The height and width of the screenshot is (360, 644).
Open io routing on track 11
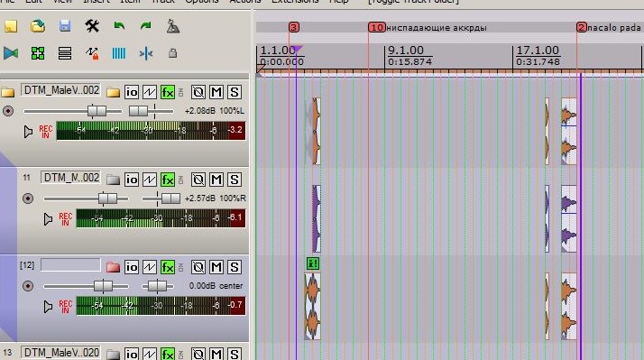click(x=132, y=180)
